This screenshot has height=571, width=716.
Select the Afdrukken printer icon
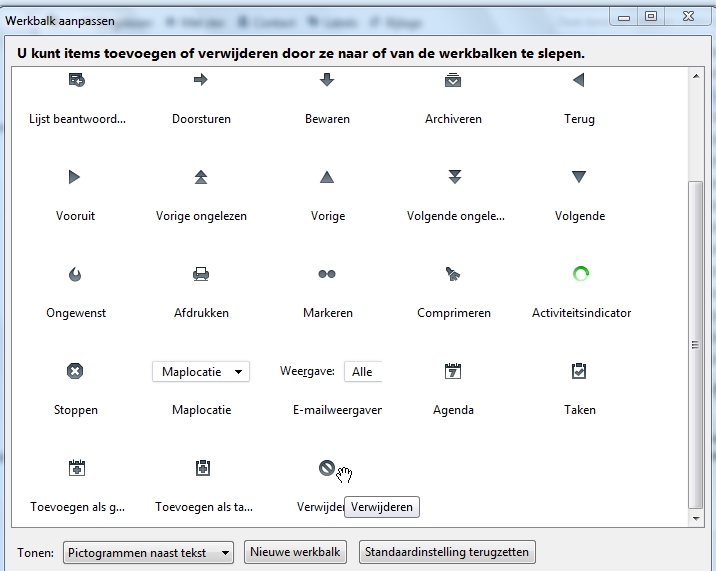[x=201, y=274]
